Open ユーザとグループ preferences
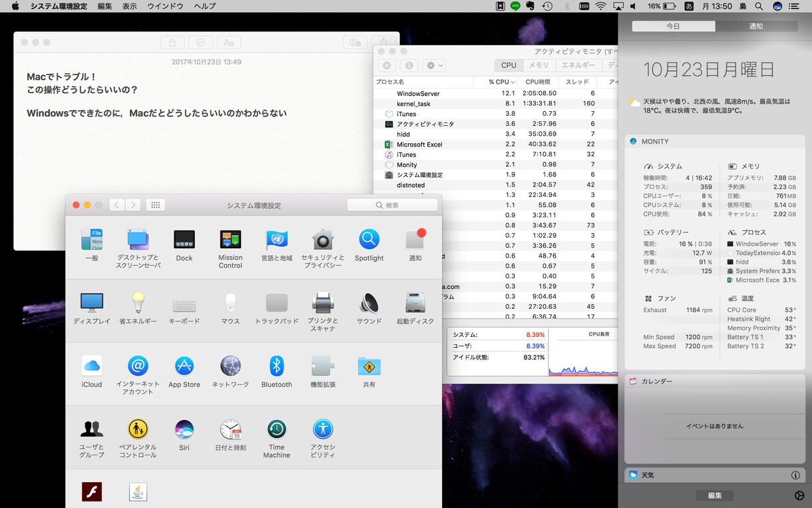The height and width of the screenshot is (508, 812). 92,438
